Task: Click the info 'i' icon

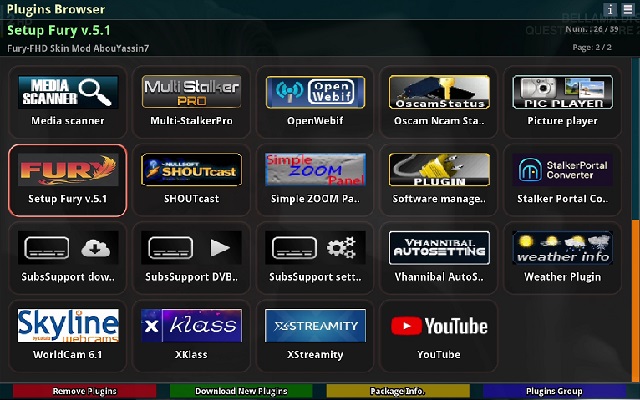Action: tap(610, 9)
